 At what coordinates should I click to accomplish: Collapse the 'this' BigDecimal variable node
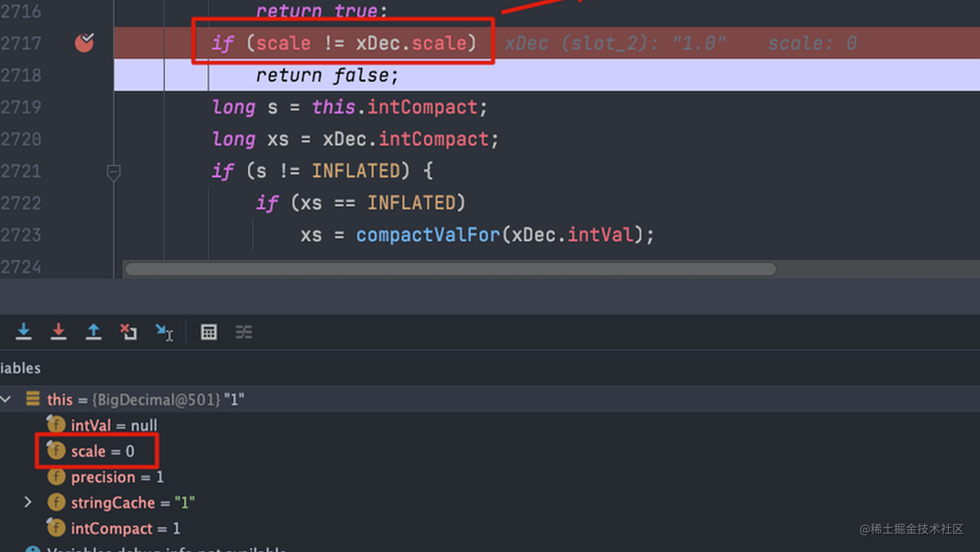tap(6, 399)
